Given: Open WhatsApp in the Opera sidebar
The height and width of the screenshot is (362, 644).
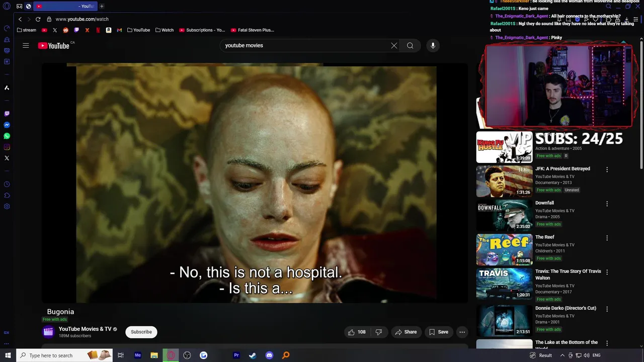Looking at the screenshot, I should click(x=7, y=136).
